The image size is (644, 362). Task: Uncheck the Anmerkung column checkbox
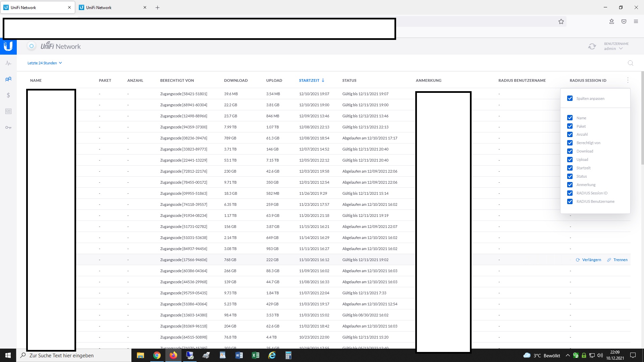(x=570, y=185)
